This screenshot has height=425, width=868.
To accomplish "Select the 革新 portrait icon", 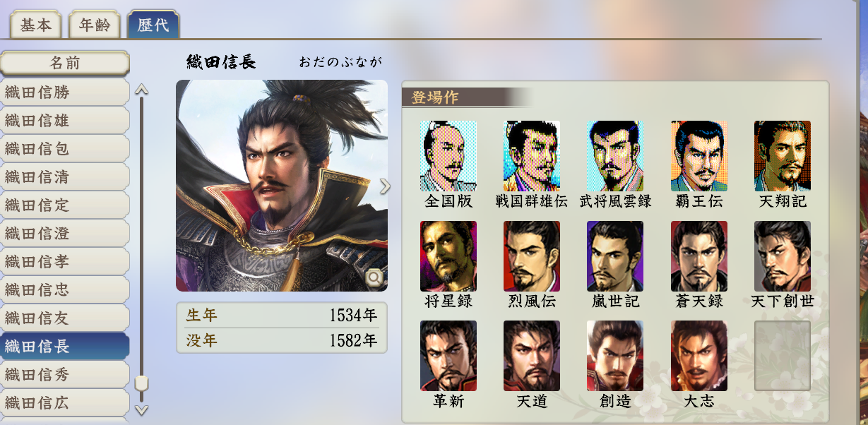I will [x=448, y=356].
